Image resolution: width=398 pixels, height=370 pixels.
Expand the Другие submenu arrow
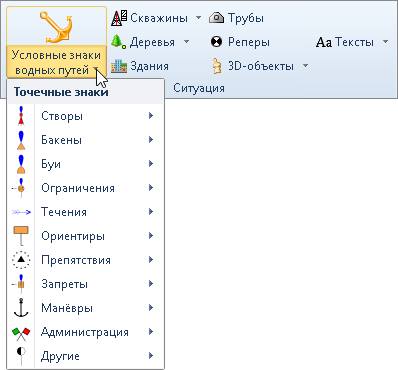(x=151, y=356)
